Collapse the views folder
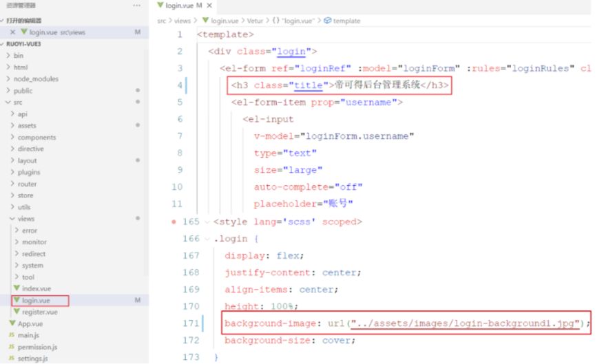The height and width of the screenshot is (364, 604). click(x=12, y=219)
